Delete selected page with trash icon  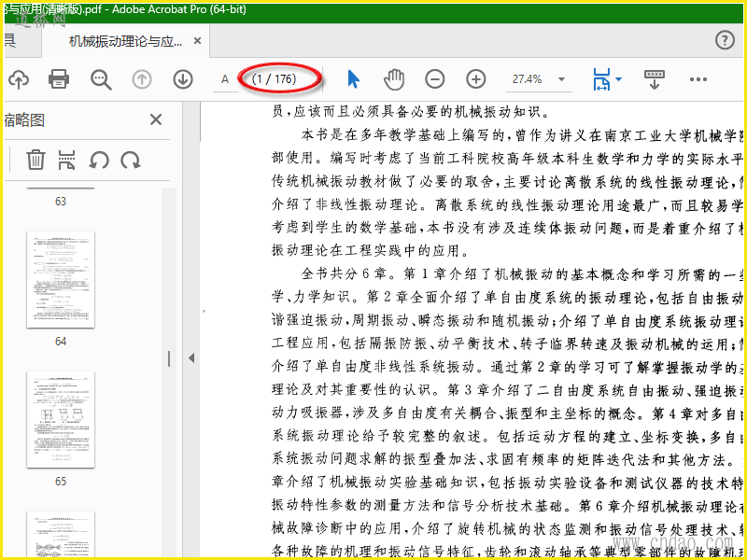tap(35, 160)
